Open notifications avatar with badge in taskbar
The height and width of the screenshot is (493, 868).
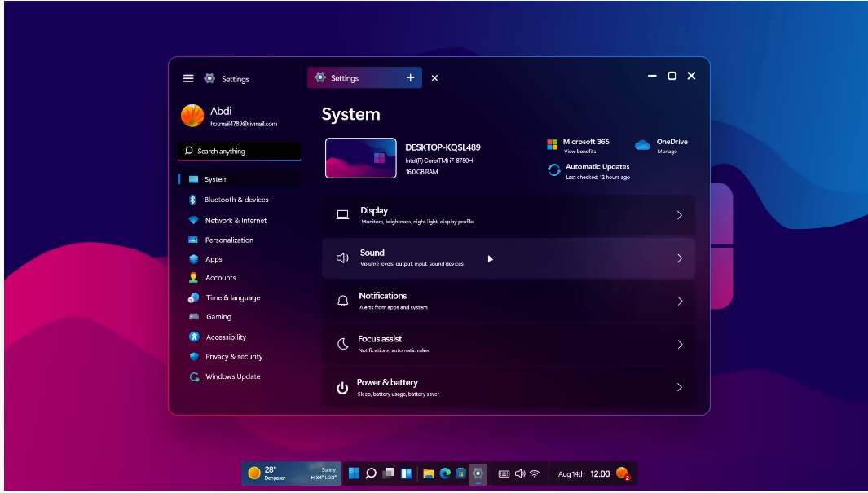click(x=623, y=473)
